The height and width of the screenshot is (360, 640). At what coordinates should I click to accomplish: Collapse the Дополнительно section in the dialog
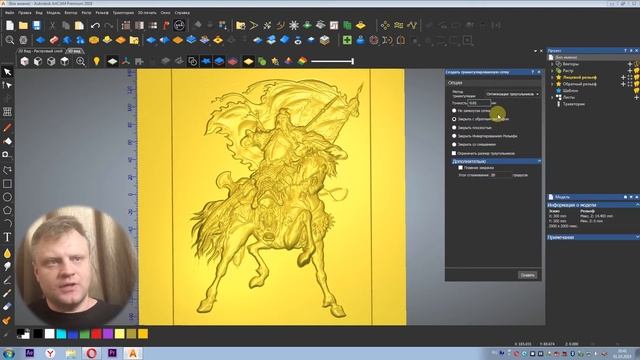coord(539,161)
